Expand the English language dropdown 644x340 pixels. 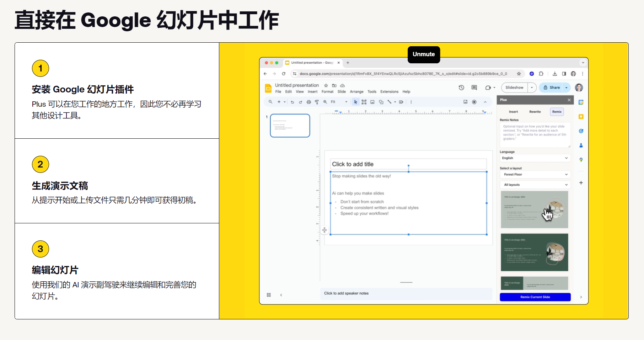pos(535,158)
